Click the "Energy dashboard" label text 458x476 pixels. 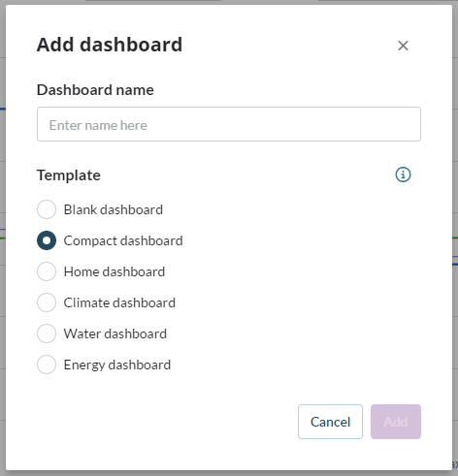(x=117, y=365)
